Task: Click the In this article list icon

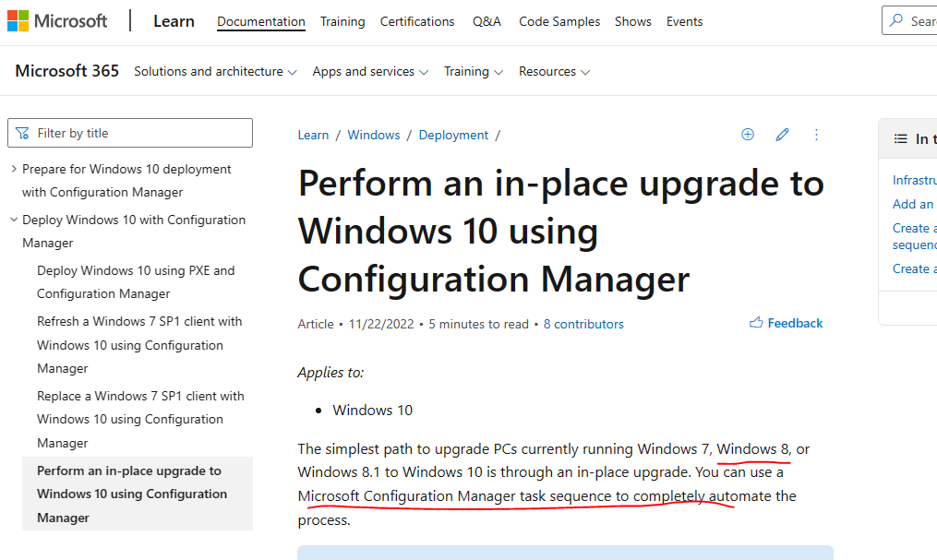Action: (901, 139)
